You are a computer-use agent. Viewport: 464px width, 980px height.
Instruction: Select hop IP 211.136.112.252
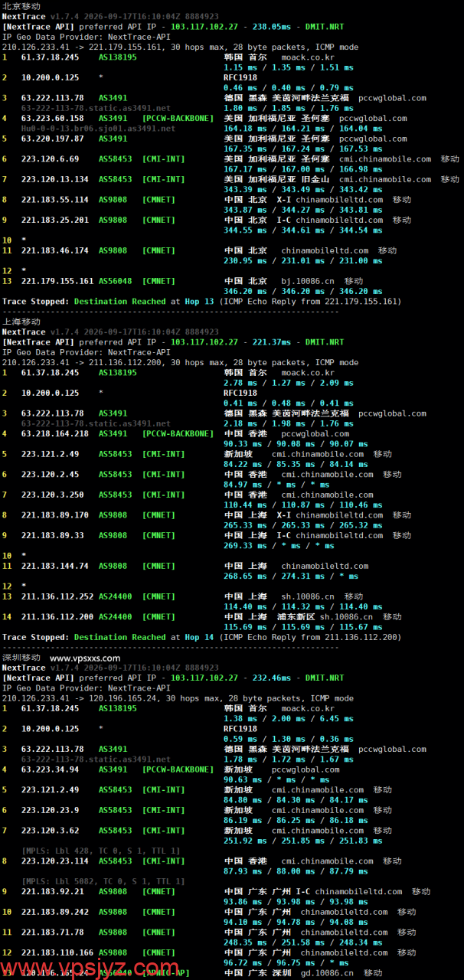pos(57,596)
